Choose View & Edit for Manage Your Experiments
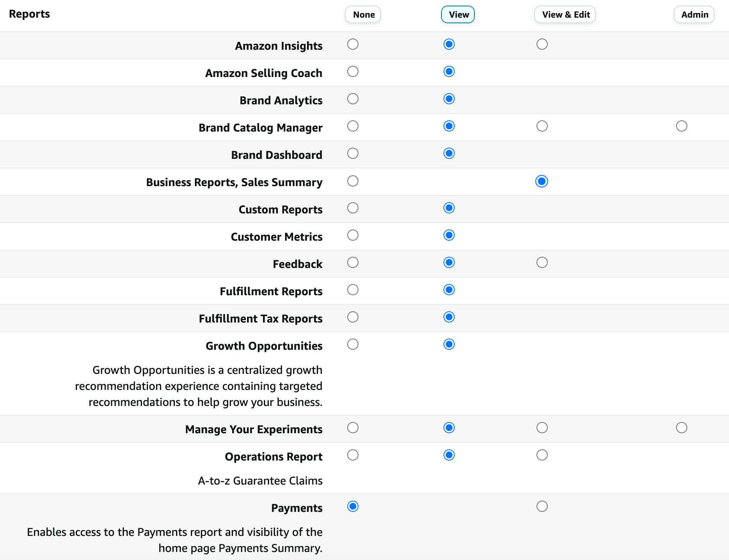729x560 pixels. pyautogui.click(x=542, y=428)
